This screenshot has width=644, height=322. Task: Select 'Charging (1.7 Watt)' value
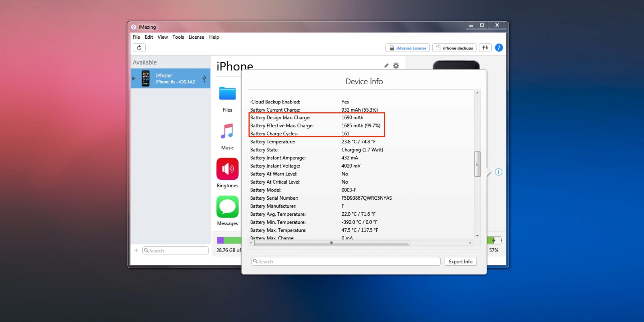pyautogui.click(x=362, y=150)
